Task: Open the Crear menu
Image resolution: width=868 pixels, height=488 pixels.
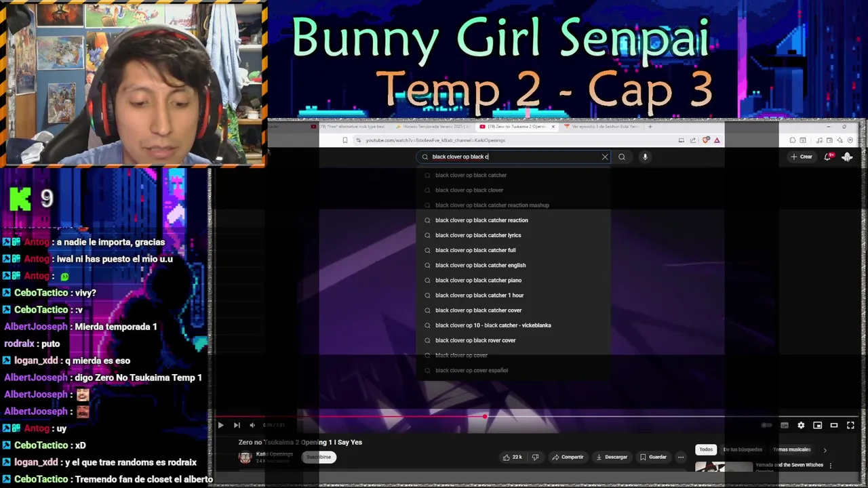Action: click(801, 157)
